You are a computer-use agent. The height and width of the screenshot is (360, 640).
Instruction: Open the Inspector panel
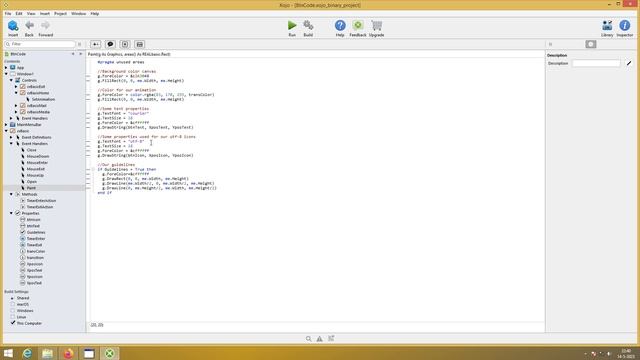point(624,25)
